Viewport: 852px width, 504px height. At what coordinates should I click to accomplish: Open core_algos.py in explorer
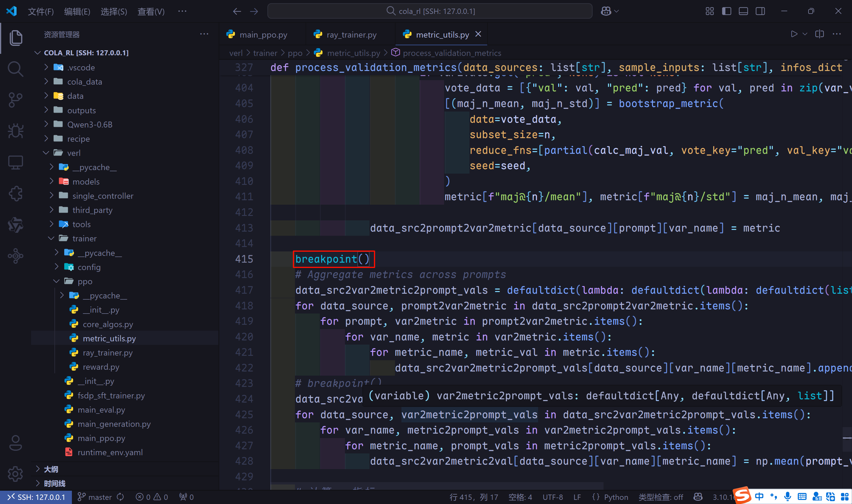tap(108, 324)
